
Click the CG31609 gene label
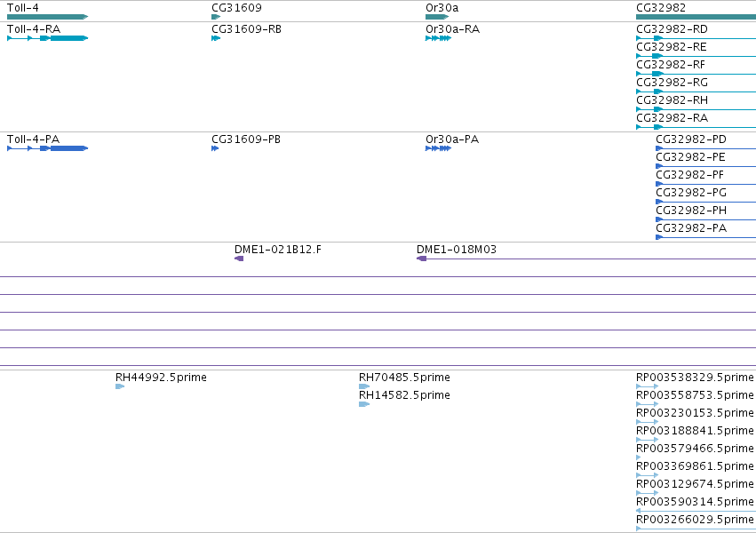click(x=236, y=8)
